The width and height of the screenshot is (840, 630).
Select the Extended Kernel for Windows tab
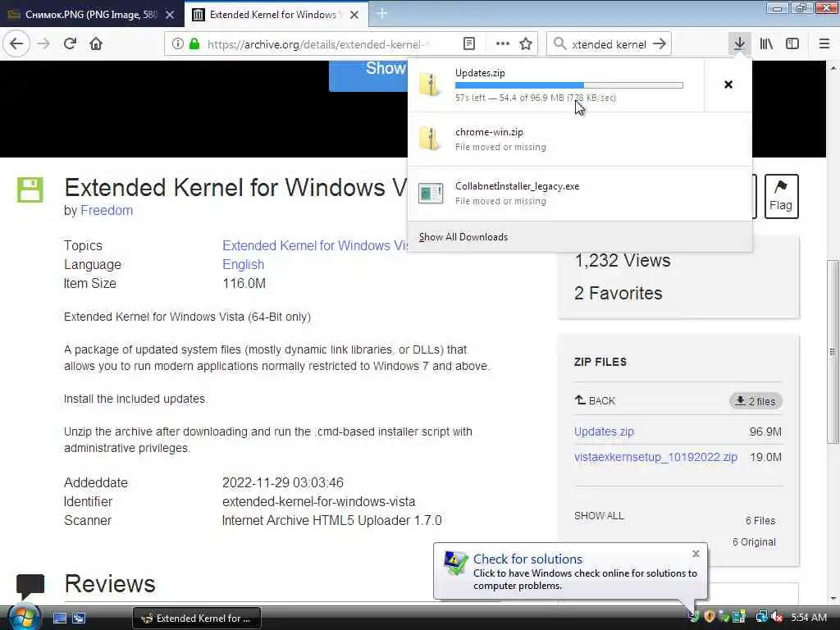[x=276, y=15]
